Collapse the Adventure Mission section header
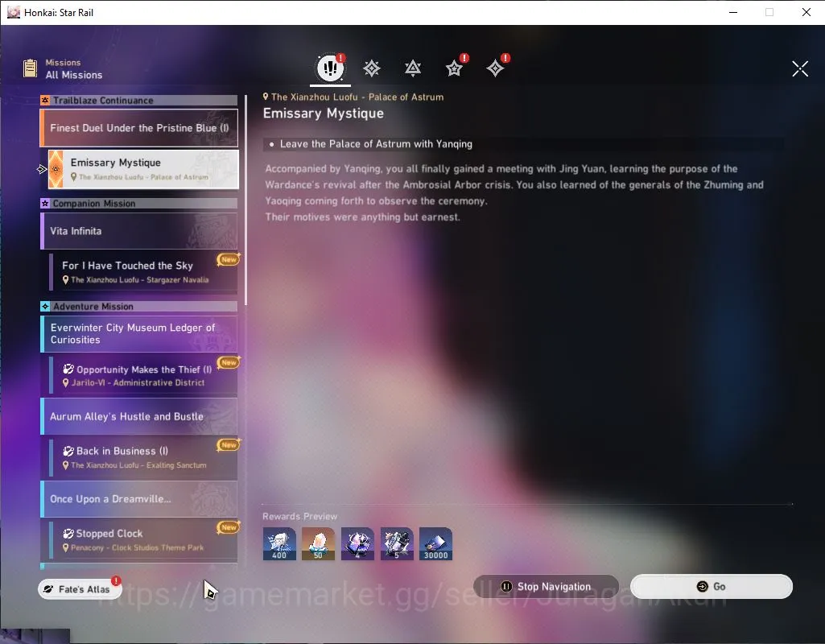 pyautogui.click(x=139, y=306)
